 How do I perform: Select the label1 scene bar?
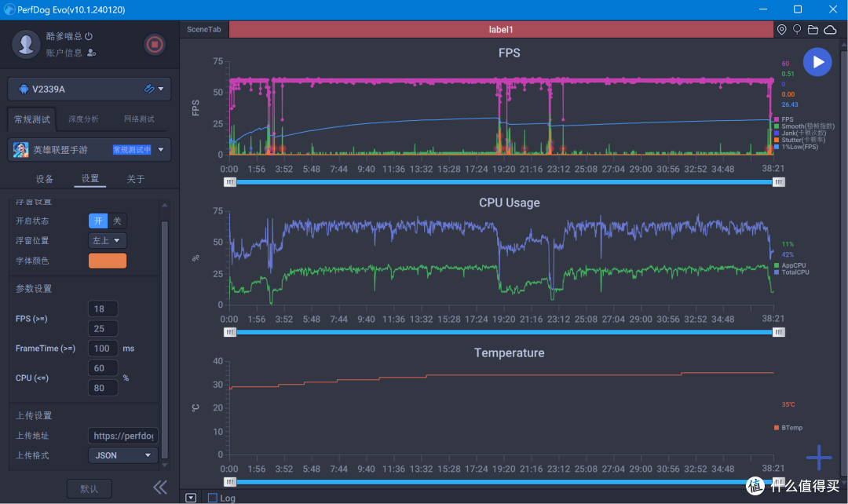pos(501,29)
